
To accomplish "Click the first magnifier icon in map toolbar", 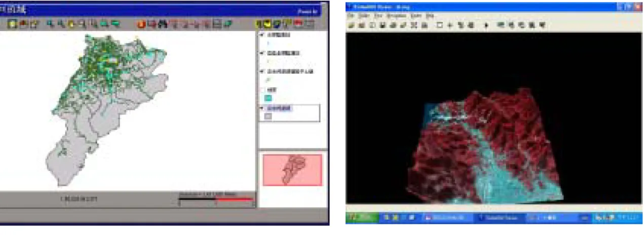I will point(51,23).
